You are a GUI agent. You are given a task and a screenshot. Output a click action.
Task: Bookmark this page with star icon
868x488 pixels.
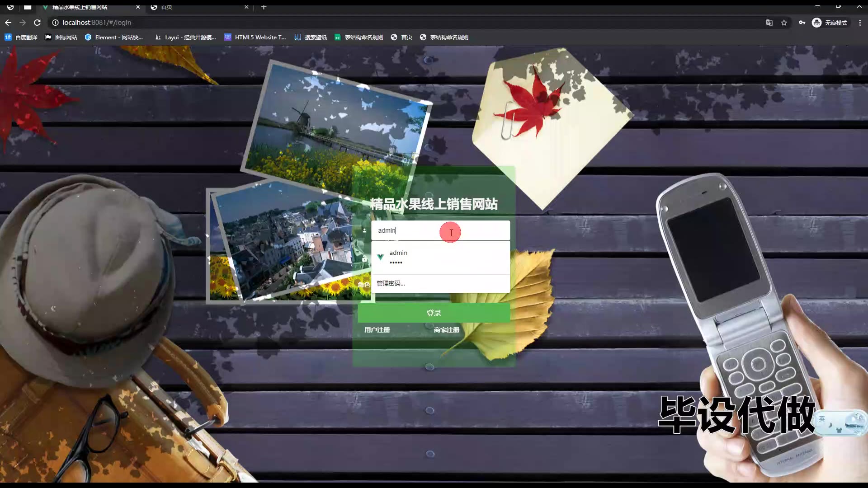point(784,23)
